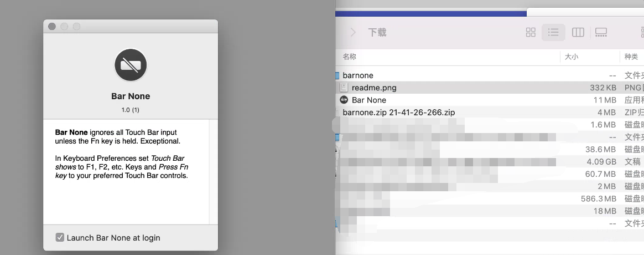Switch Finder to gallery view
644x255 pixels.
pyautogui.click(x=601, y=32)
